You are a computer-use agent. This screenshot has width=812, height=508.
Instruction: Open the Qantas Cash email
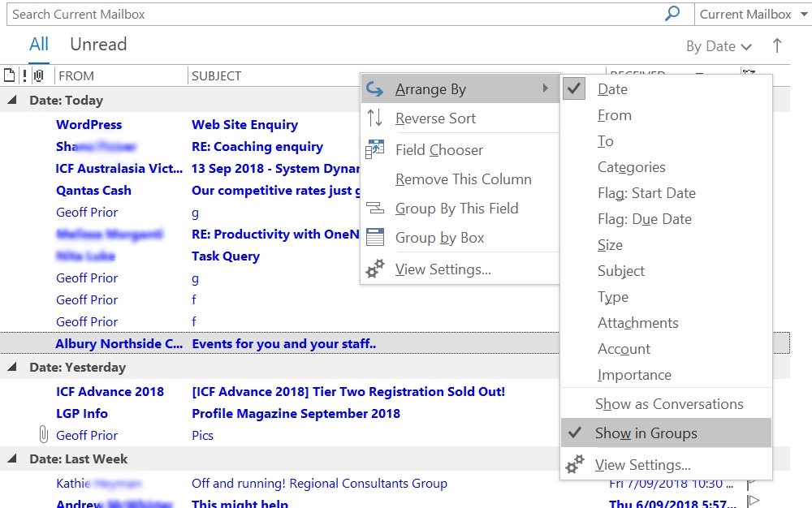coord(180,191)
